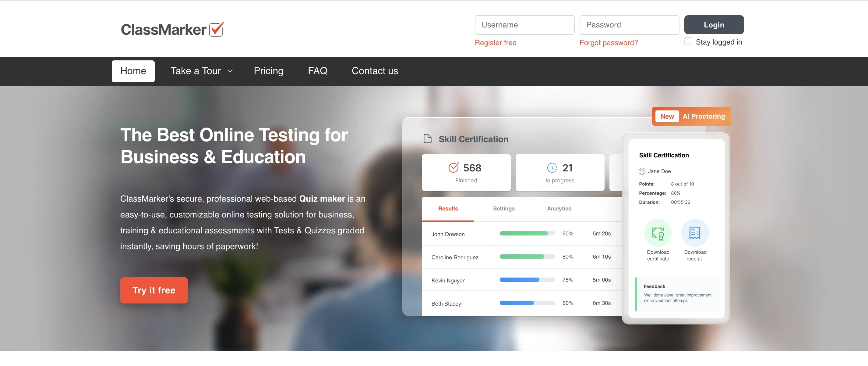Open the Pricing page from navigation

(268, 71)
